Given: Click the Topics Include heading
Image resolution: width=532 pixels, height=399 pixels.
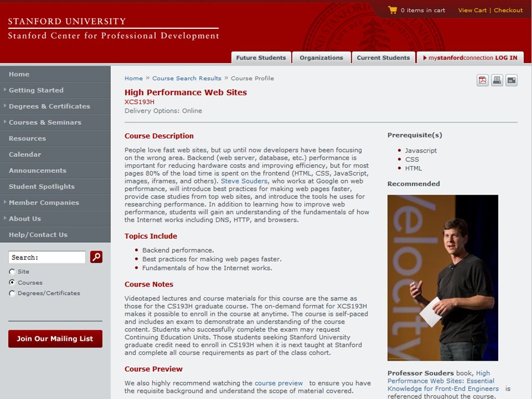Looking at the screenshot, I should click(151, 236).
